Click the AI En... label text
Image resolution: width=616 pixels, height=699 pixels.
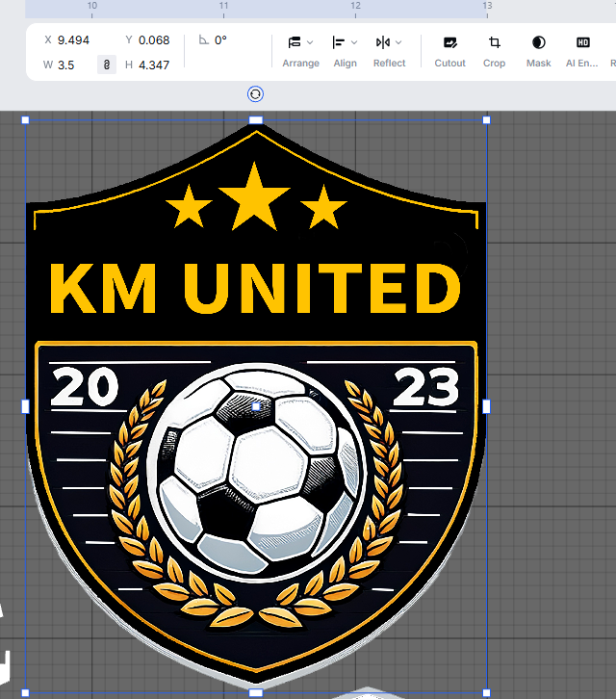pos(582,64)
